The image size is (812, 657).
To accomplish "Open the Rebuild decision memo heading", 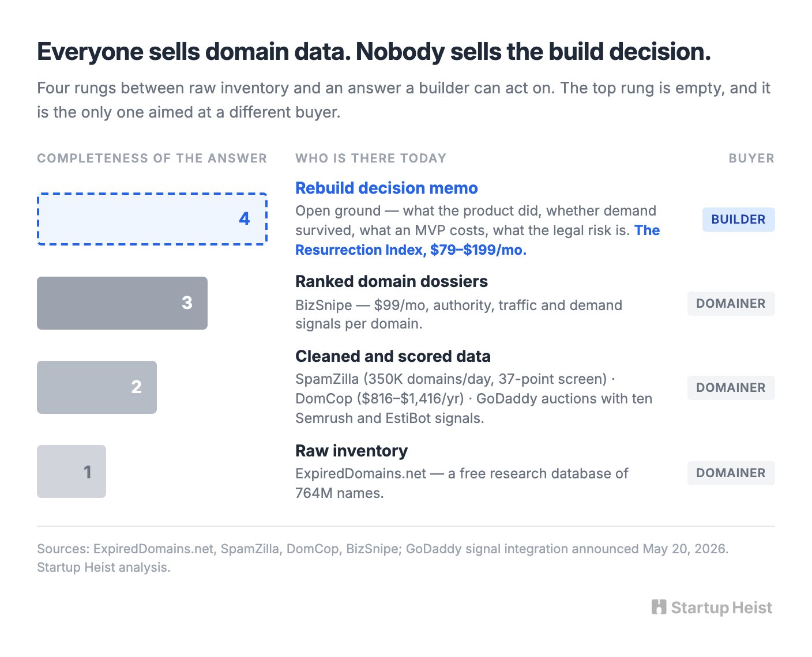I will pos(386,188).
